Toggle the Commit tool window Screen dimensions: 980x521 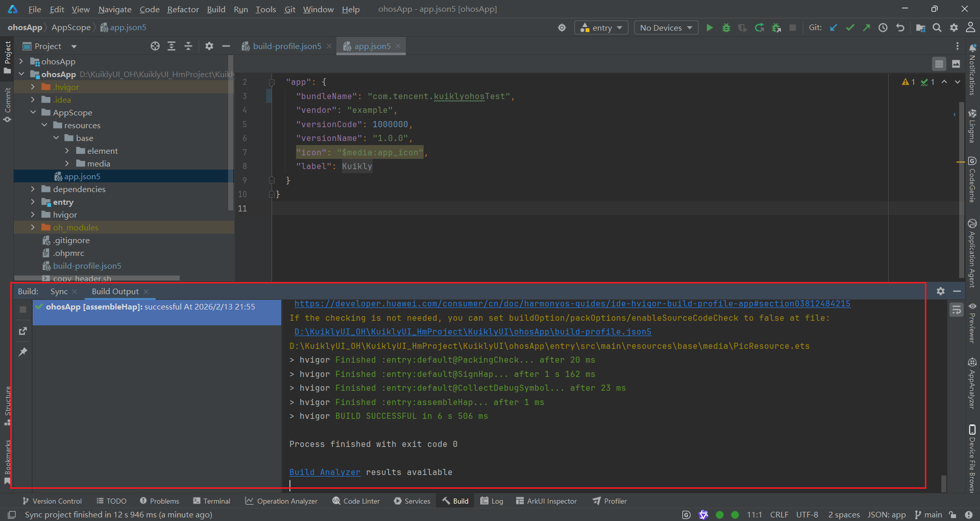coord(7,105)
